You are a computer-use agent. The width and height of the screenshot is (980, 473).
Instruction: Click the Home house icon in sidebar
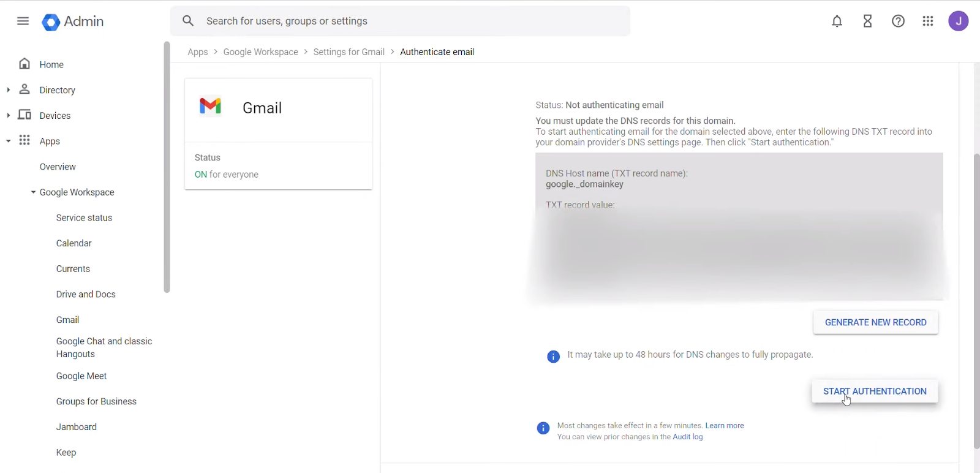point(24,64)
